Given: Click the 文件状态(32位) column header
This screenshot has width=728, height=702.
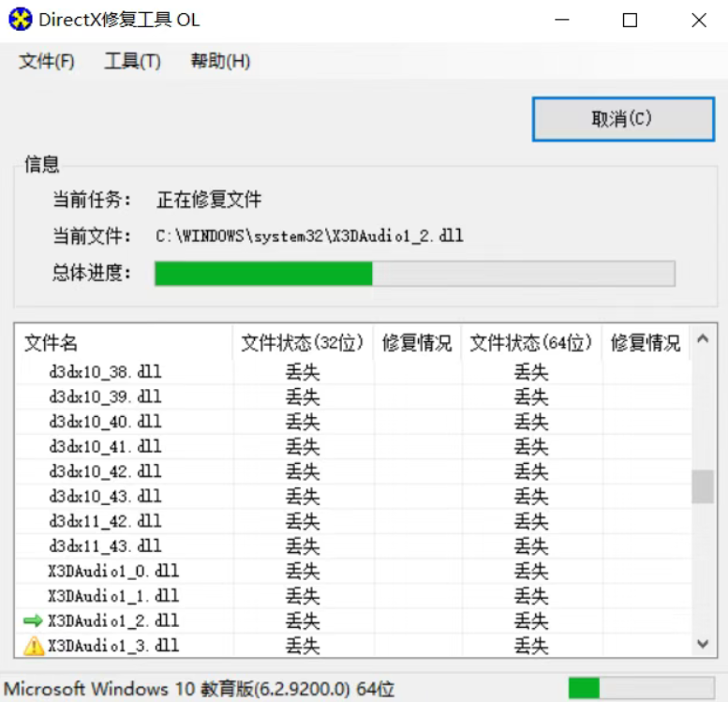Looking at the screenshot, I should (303, 343).
